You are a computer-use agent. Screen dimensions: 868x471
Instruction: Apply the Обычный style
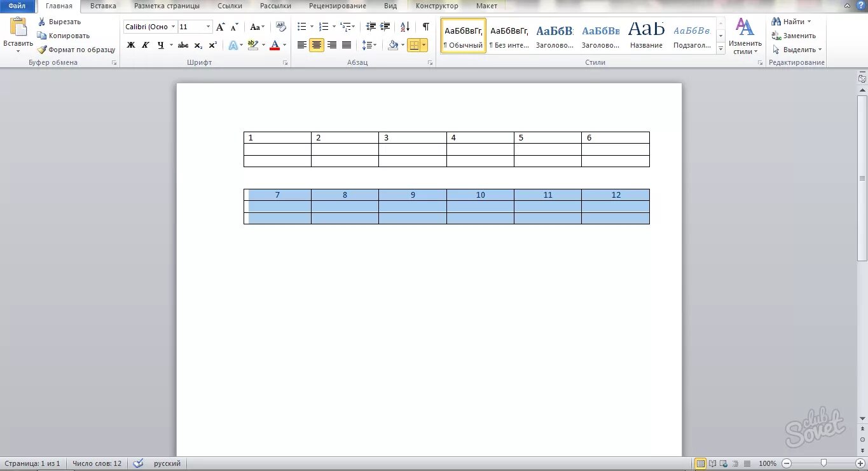click(463, 36)
